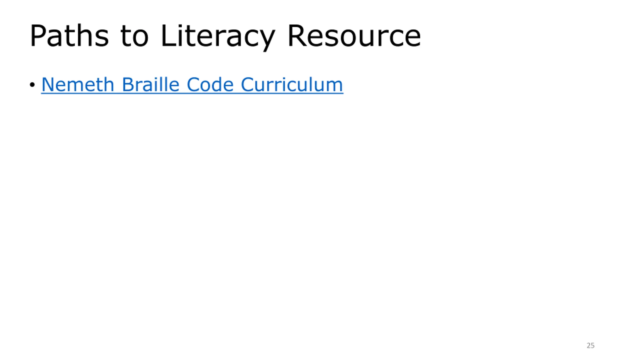644x362 pixels.
Task: Click the capital N in Nemeth
Action: (48, 84)
